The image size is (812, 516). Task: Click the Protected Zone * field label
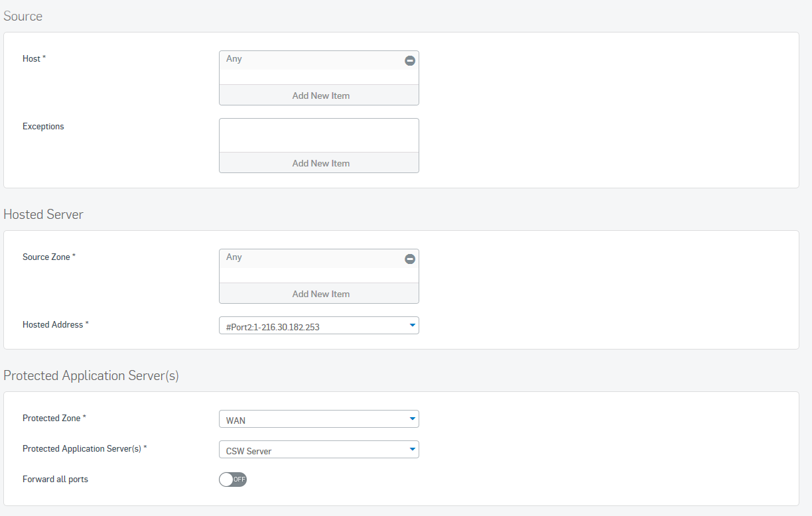(x=54, y=418)
